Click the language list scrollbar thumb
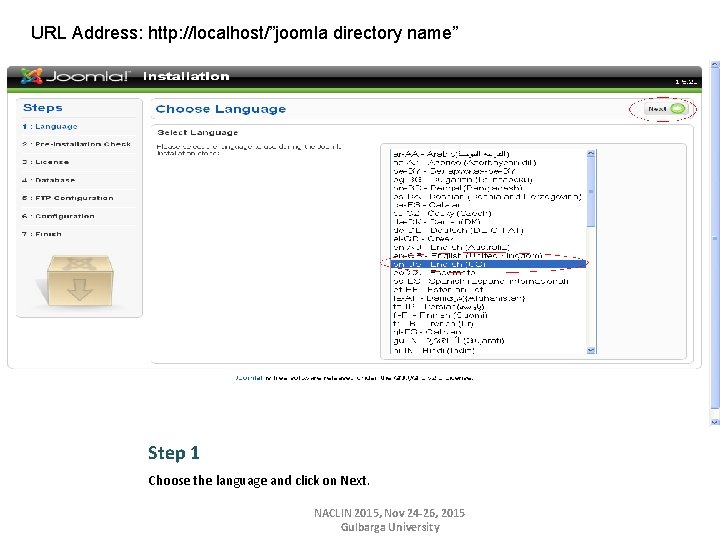This screenshot has height=540, width=720. [x=591, y=192]
